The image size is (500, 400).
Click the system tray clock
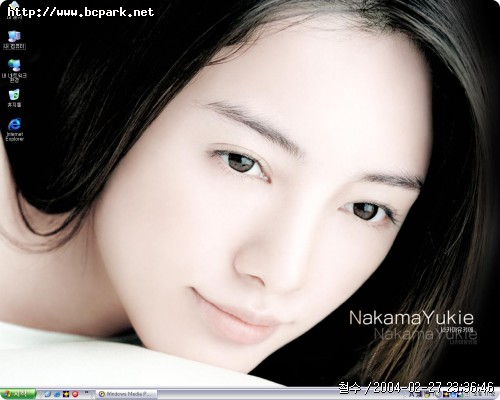[x=484, y=395]
